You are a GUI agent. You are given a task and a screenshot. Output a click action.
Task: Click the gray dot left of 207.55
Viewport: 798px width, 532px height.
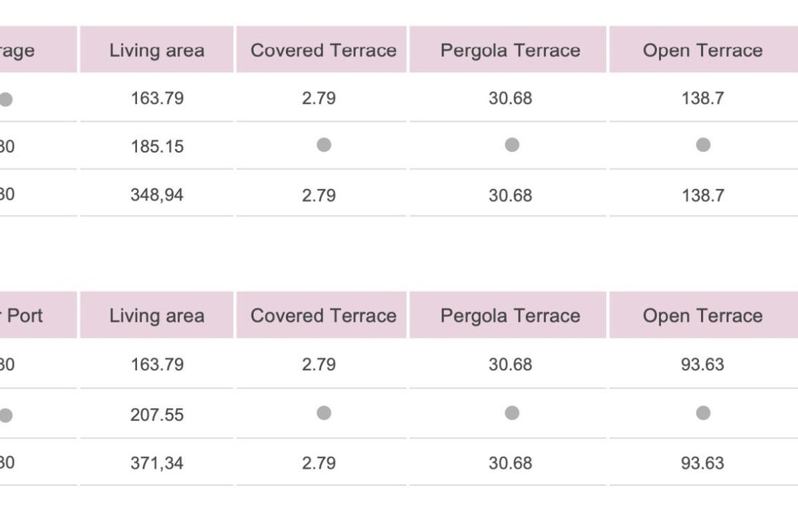(5, 416)
